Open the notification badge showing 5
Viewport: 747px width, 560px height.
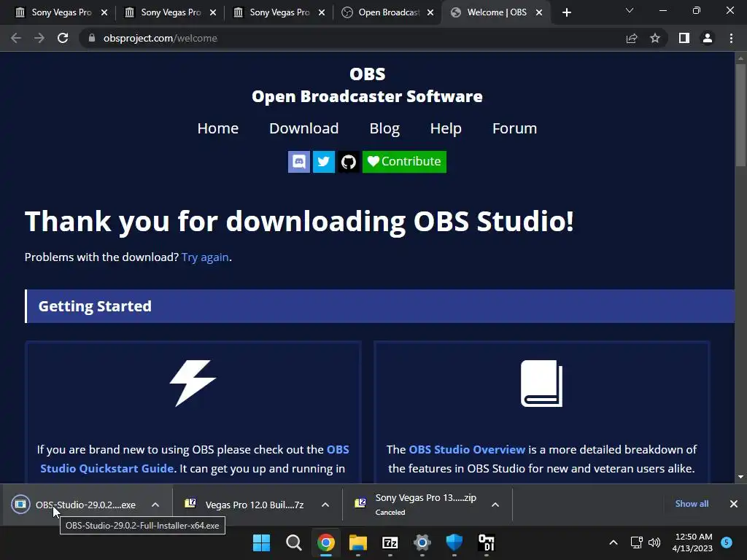click(x=727, y=542)
